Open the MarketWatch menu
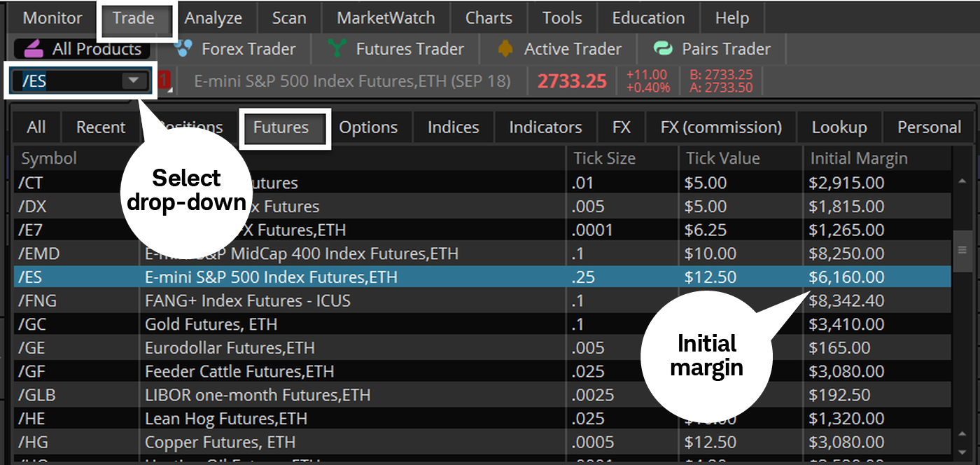 386,18
